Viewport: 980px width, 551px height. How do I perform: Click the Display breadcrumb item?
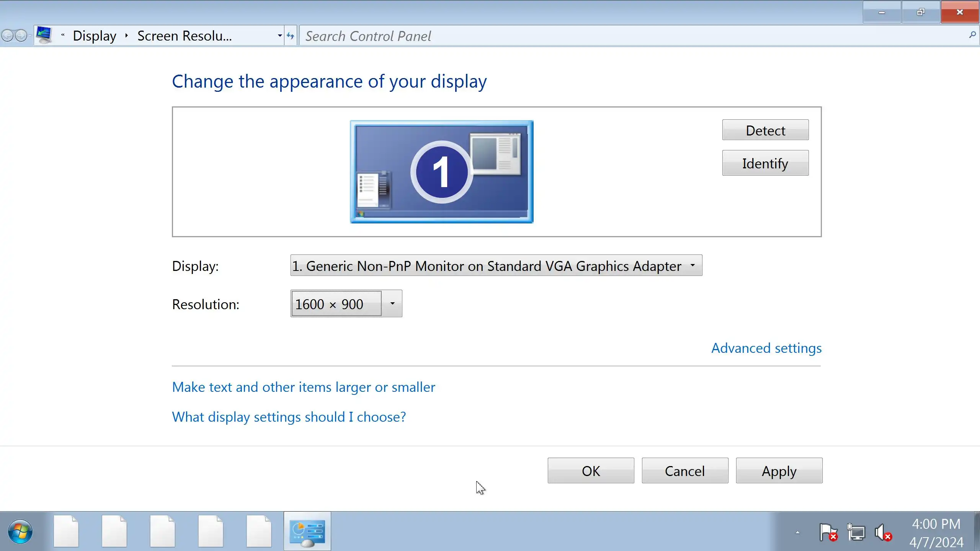coord(95,36)
